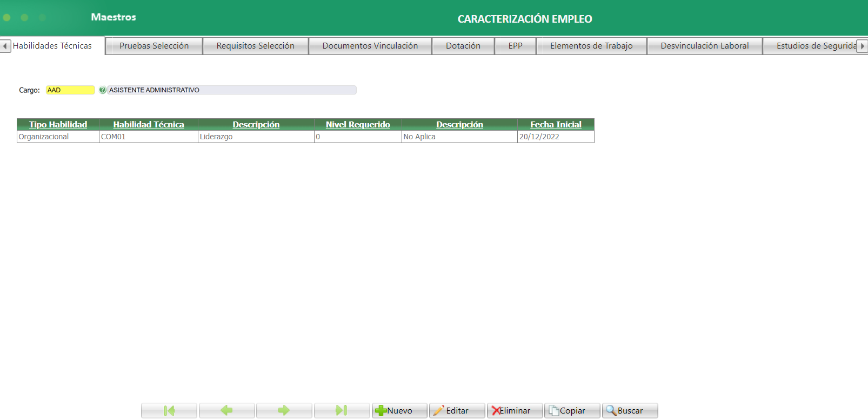
Task: Select the Habilidades Técnicas tab
Action: pos(52,46)
